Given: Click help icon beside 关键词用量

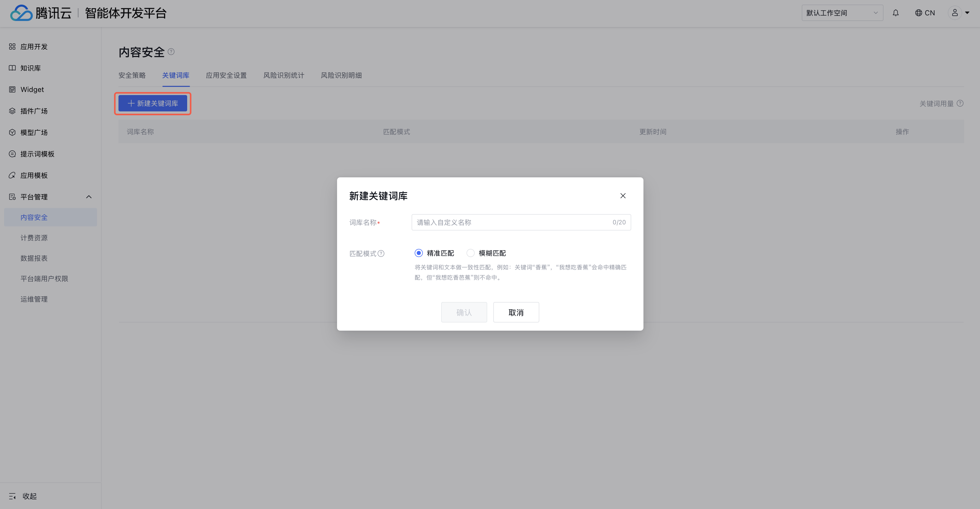Looking at the screenshot, I should coord(960,103).
